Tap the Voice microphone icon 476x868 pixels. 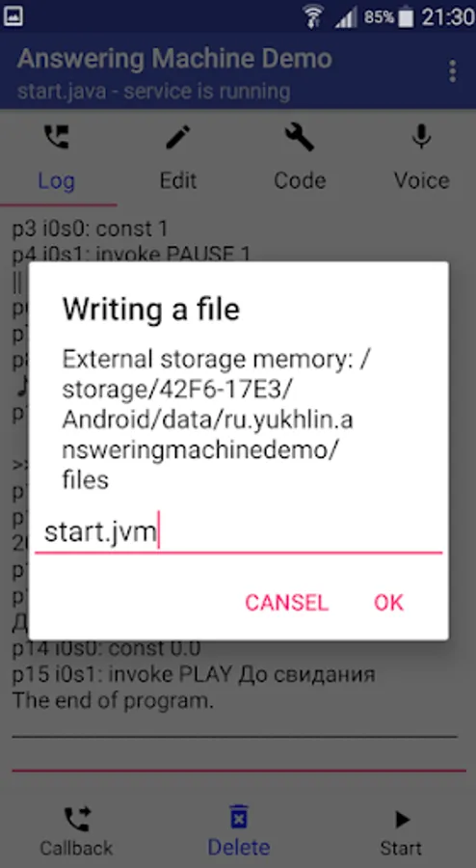[421, 137]
